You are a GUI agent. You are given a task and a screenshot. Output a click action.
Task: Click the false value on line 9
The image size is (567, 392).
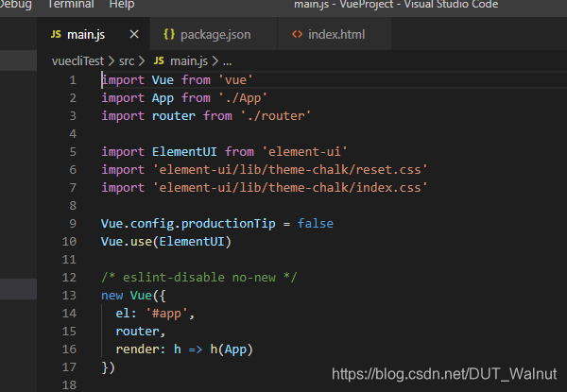pyautogui.click(x=316, y=224)
